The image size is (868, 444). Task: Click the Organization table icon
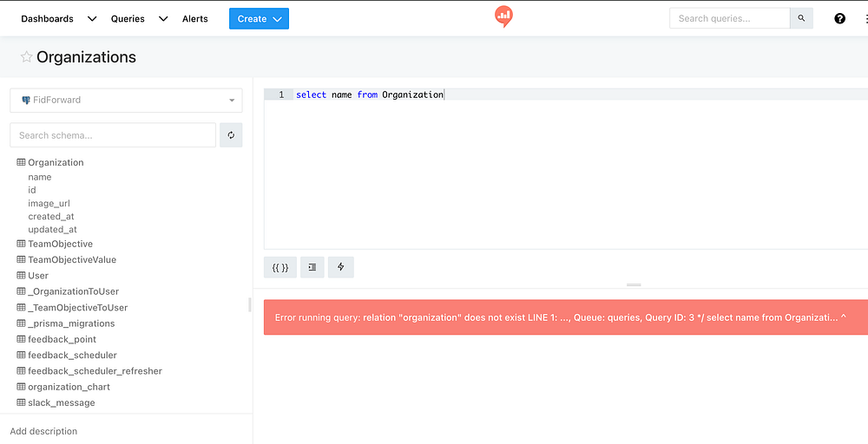[21, 162]
